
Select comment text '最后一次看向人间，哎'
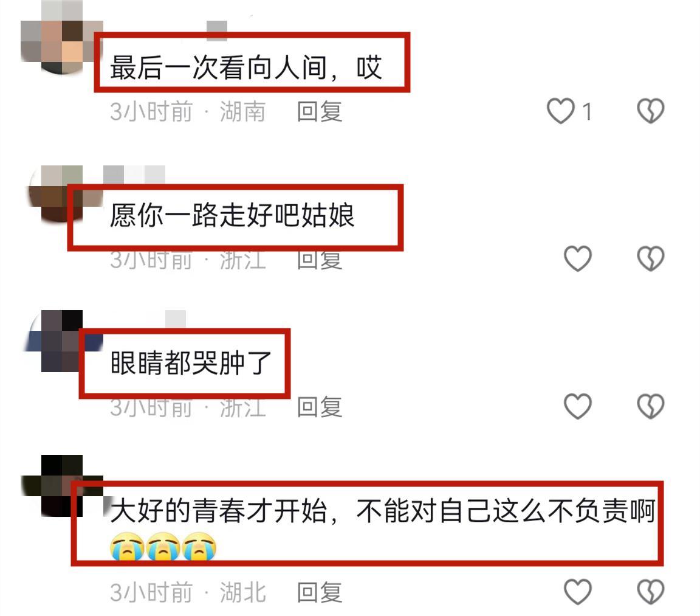(x=246, y=68)
